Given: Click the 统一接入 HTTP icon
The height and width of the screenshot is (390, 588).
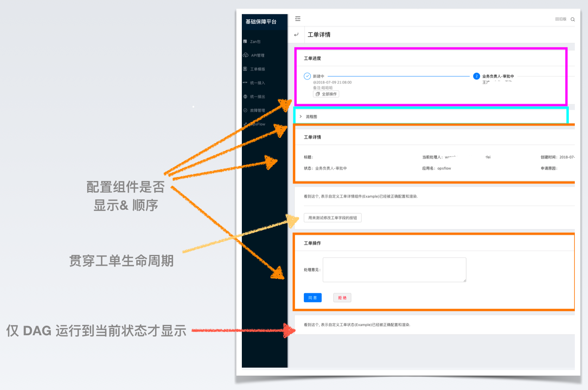Looking at the screenshot, I should 245,83.
